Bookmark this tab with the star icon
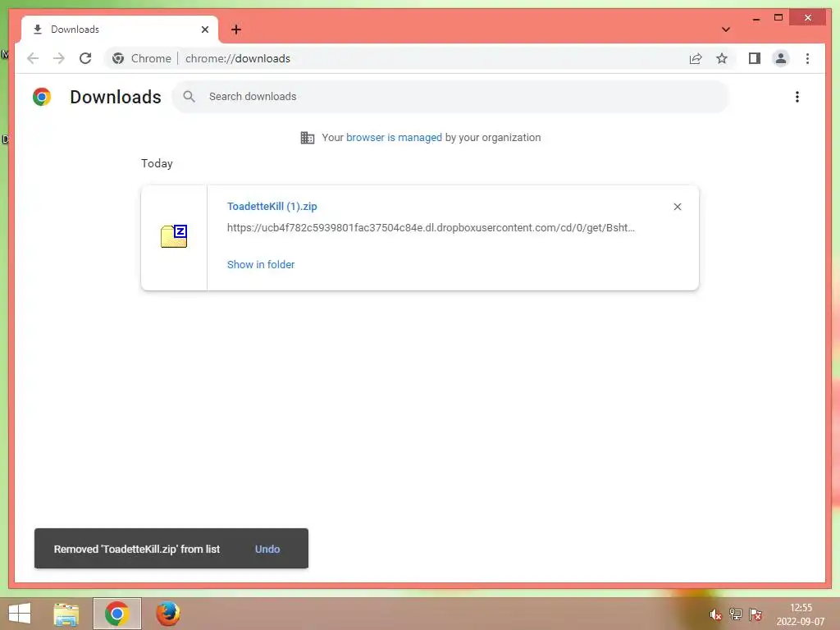840x630 pixels. [722, 58]
